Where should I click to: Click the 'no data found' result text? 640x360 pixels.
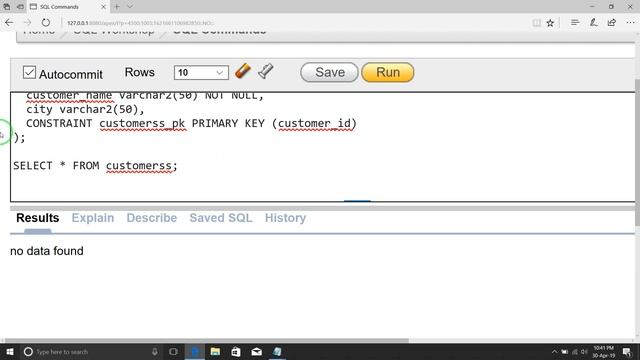click(x=47, y=251)
